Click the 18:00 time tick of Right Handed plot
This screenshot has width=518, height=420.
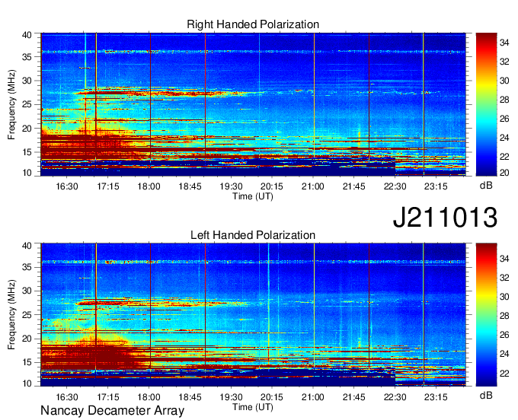[x=149, y=186]
